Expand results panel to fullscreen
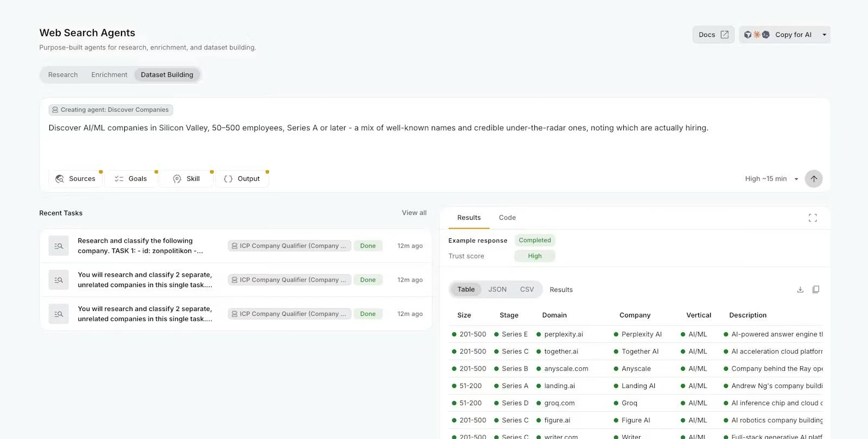The image size is (868, 439). 813,218
